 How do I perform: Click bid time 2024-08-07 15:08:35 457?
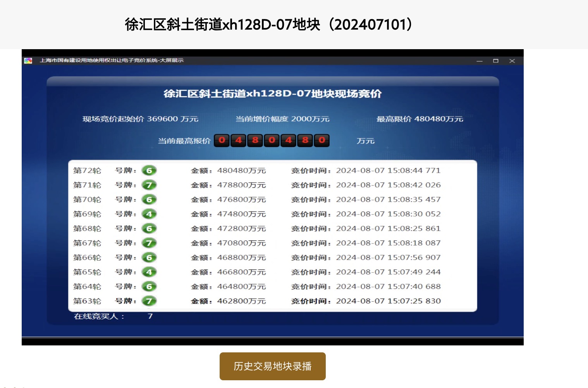click(389, 200)
